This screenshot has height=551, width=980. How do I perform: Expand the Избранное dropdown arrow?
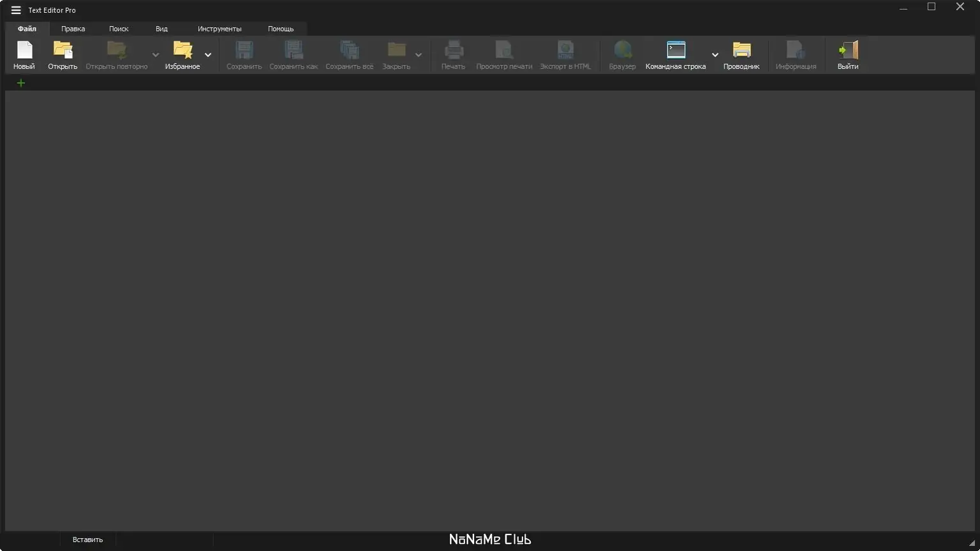(208, 55)
